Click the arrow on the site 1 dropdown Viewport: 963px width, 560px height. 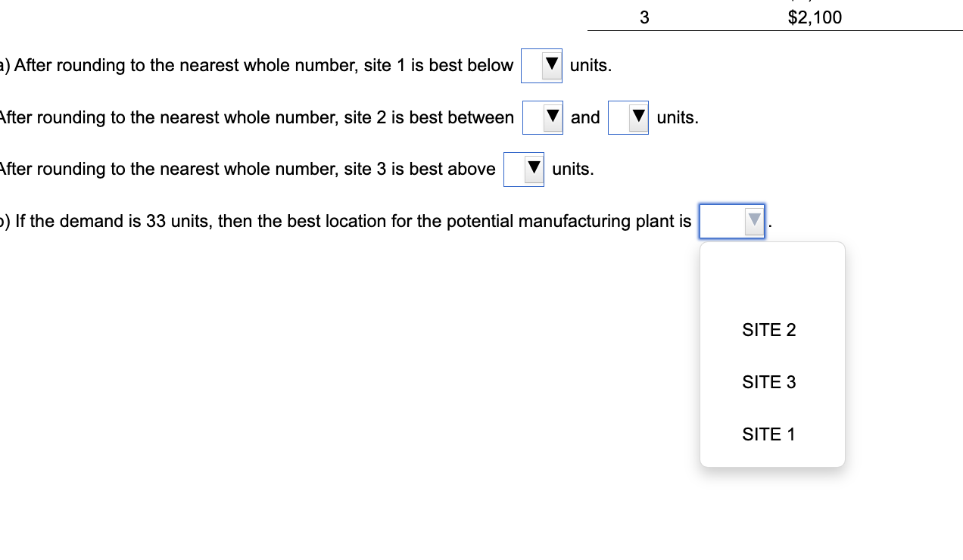(x=550, y=66)
